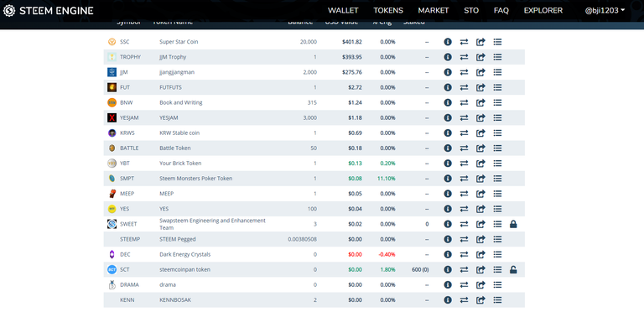
Task: Open EXPLORER navigation item
Action: pos(543,11)
